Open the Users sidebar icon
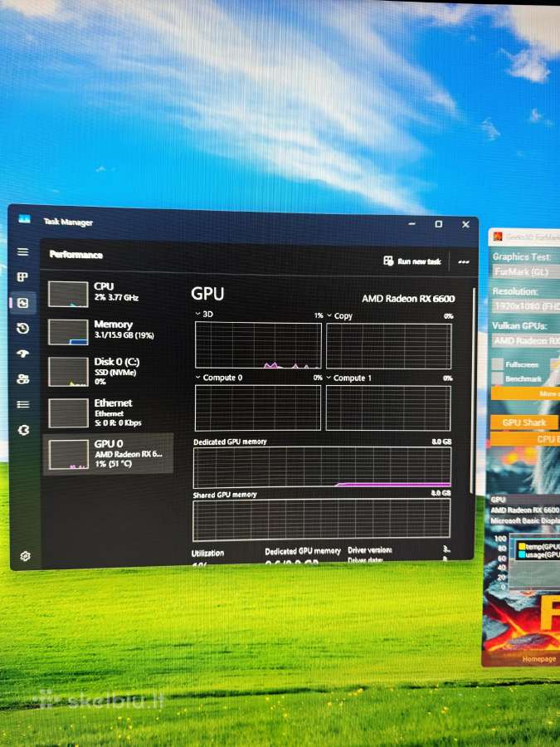The width and height of the screenshot is (560, 747). point(23,379)
